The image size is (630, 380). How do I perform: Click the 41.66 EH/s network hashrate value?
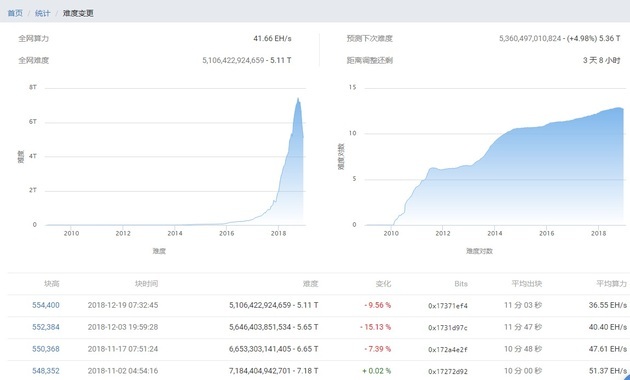pos(272,39)
